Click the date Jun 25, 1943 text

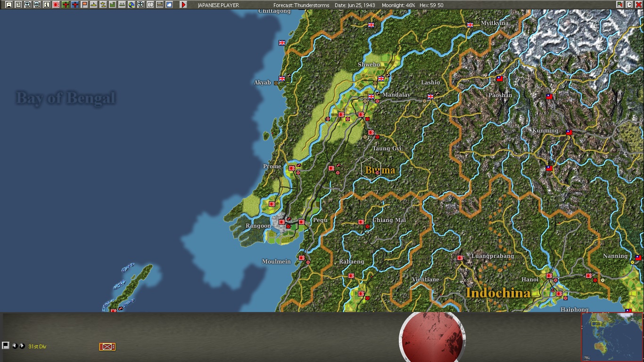pyautogui.click(x=355, y=5)
